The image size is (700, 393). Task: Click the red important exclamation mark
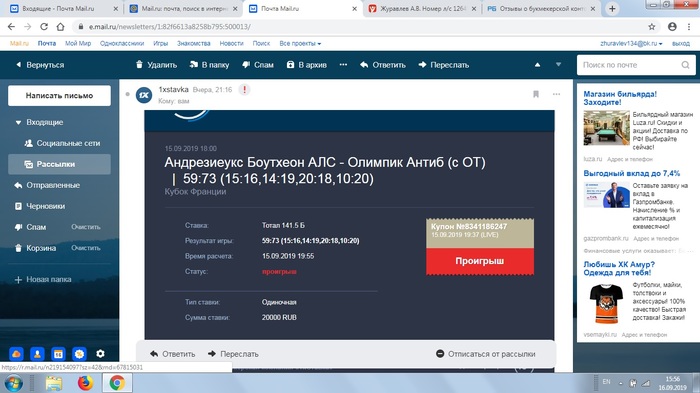point(244,90)
